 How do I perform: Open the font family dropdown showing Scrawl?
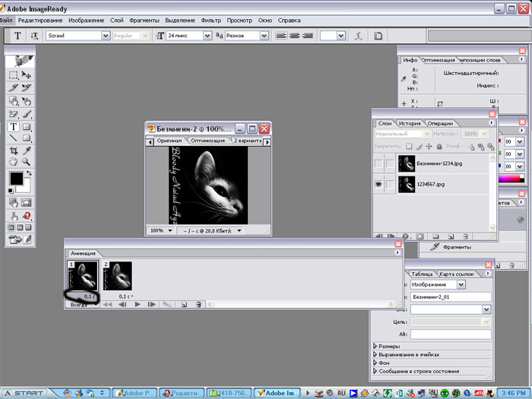click(x=106, y=35)
